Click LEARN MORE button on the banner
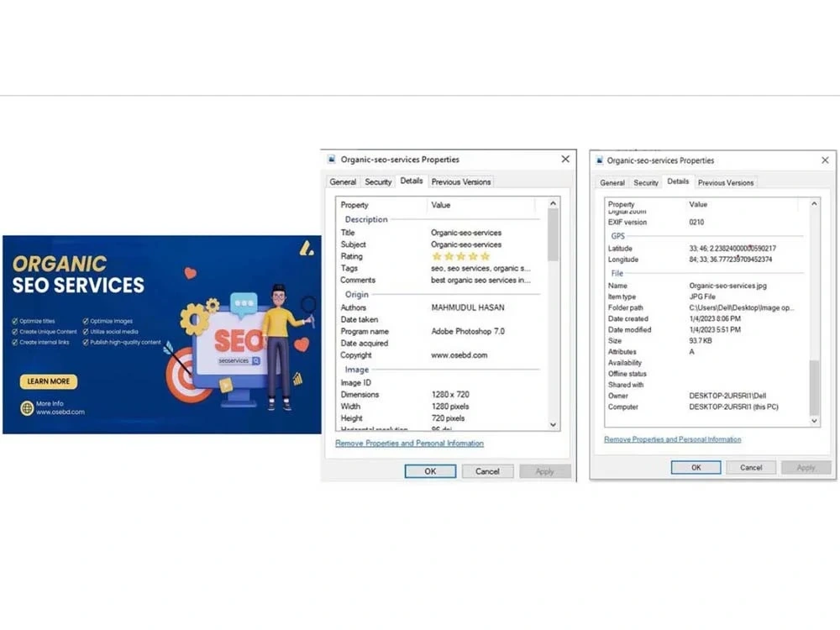The width and height of the screenshot is (840, 630). [x=49, y=381]
